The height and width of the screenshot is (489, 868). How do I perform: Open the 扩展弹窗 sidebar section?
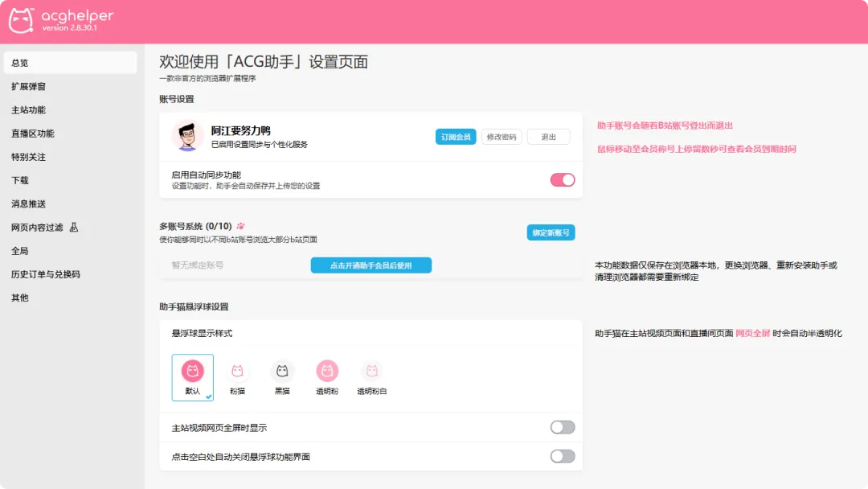click(x=70, y=86)
